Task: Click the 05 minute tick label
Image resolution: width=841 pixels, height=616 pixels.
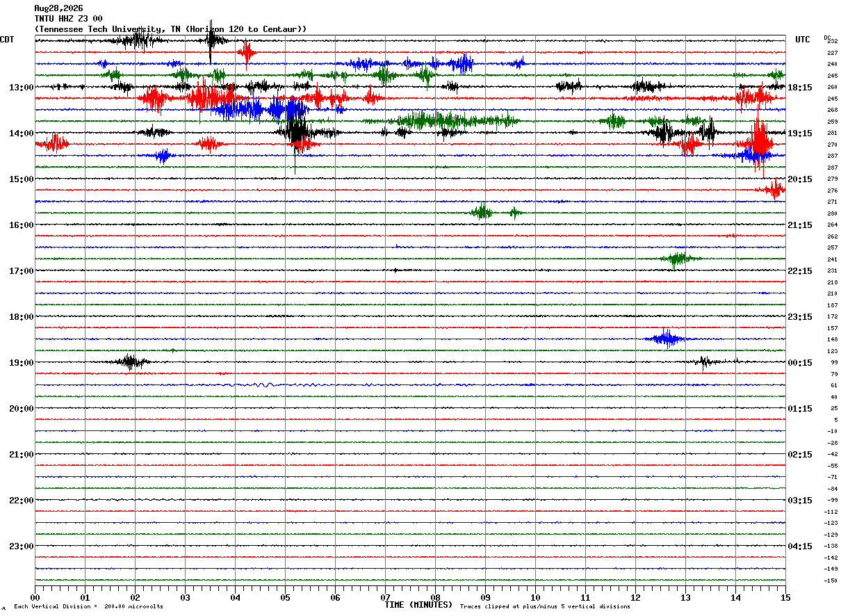Action: coord(285,598)
